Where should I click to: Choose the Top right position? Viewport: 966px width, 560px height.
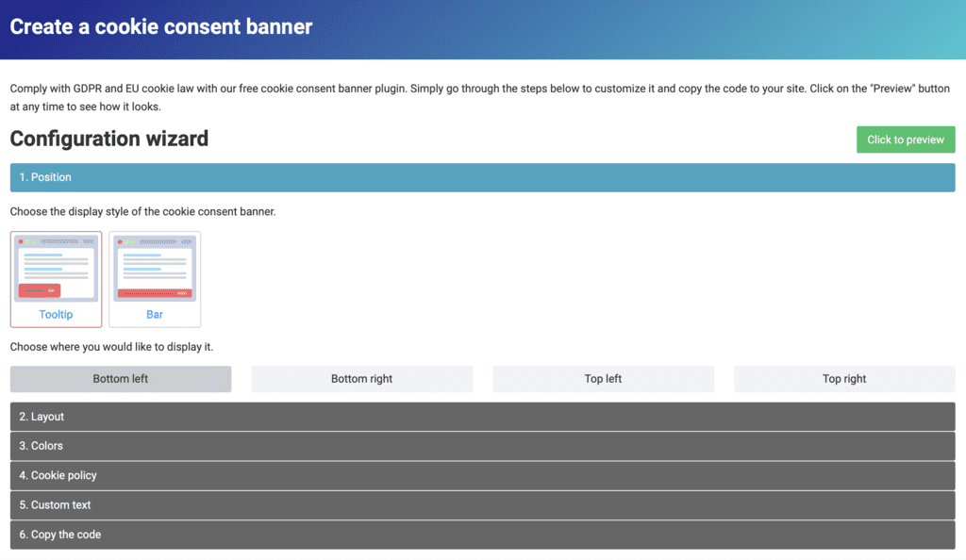coord(844,379)
